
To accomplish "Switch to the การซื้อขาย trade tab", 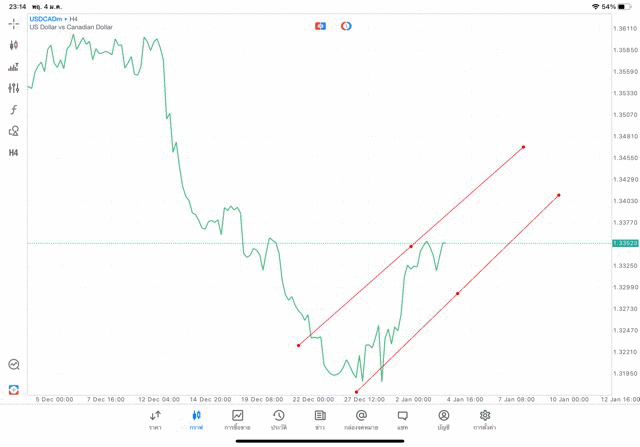I will tap(237, 420).
